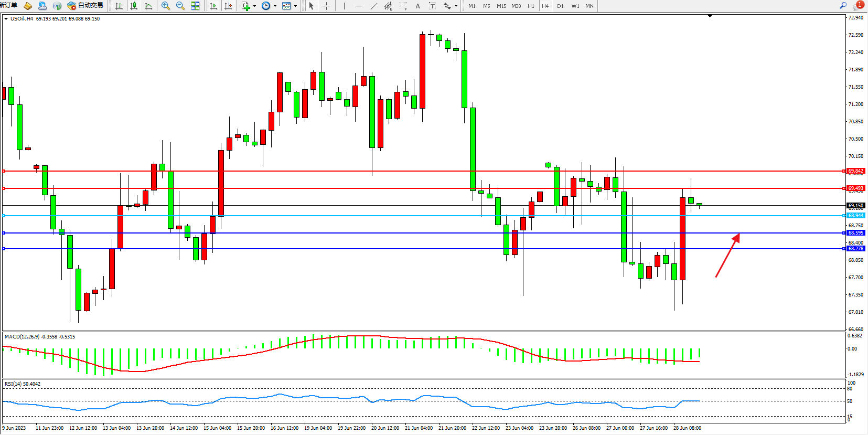
Task: Click the 自动交易 auto trading button
Action: click(85, 5)
